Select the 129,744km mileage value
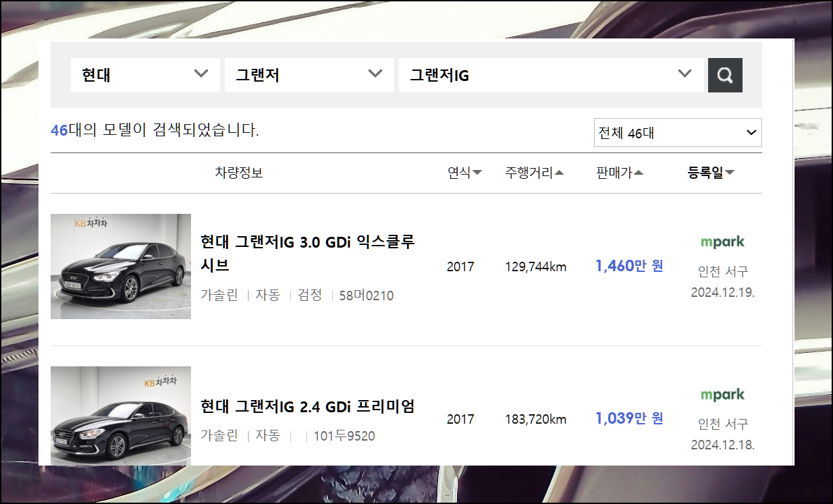Image resolution: width=833 pixels, height=504 pixels. coord(536,267)
